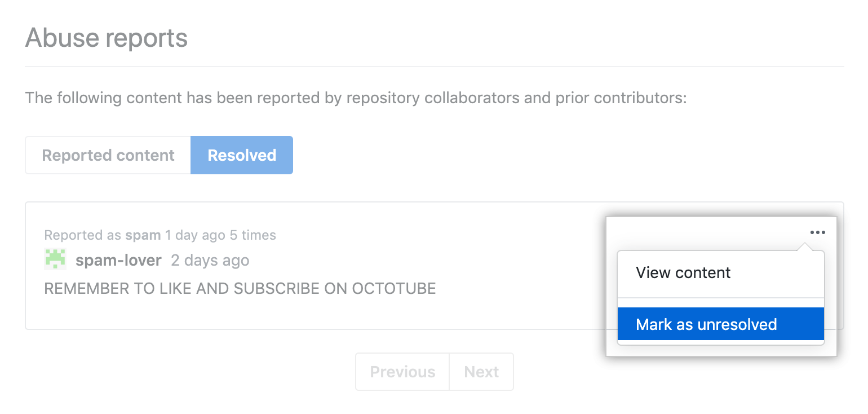Click the spam-lover pixel avatar
The width and height of the screenshot is (868, 414).
(55, 259)
